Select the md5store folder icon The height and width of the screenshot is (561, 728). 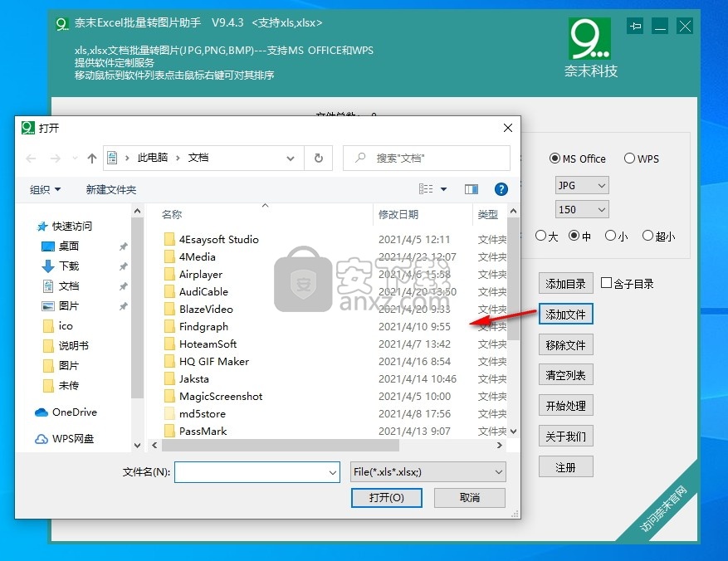point(170,413)
